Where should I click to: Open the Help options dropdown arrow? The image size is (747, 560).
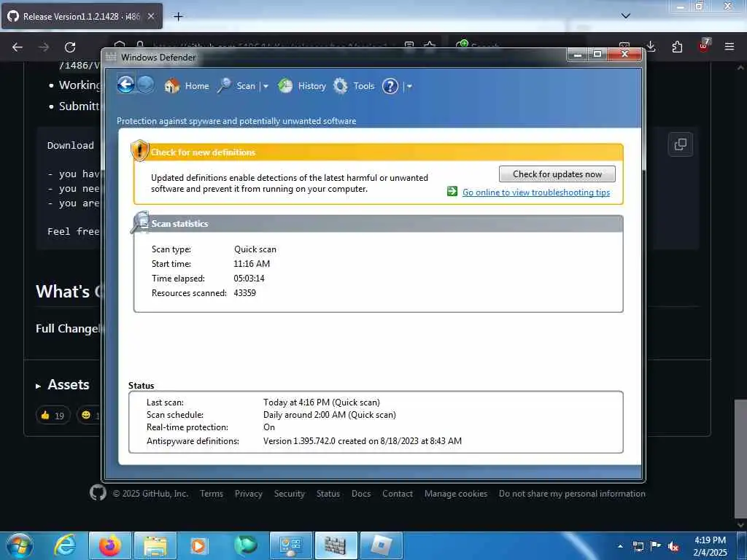pos(409,87)
